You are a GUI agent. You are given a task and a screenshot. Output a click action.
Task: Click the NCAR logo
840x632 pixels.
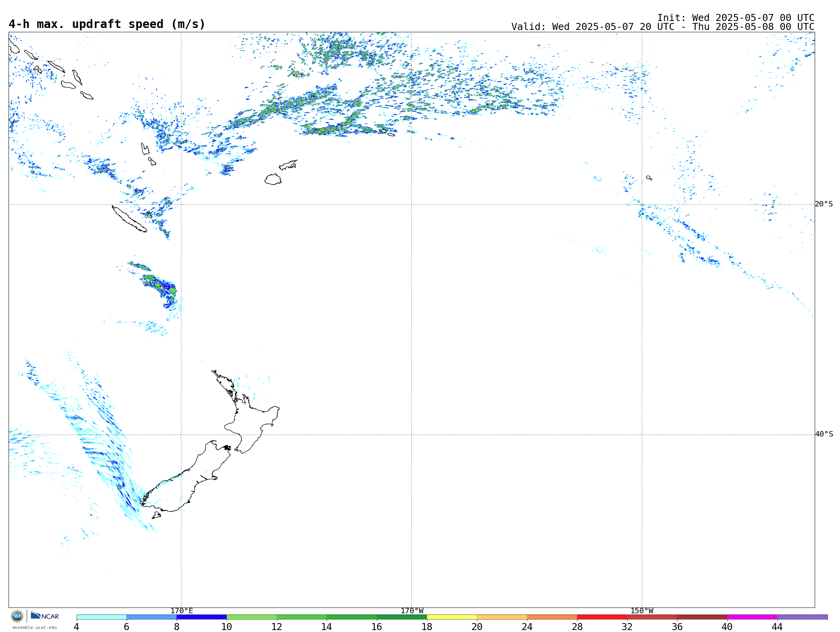[x=45, y=616]
